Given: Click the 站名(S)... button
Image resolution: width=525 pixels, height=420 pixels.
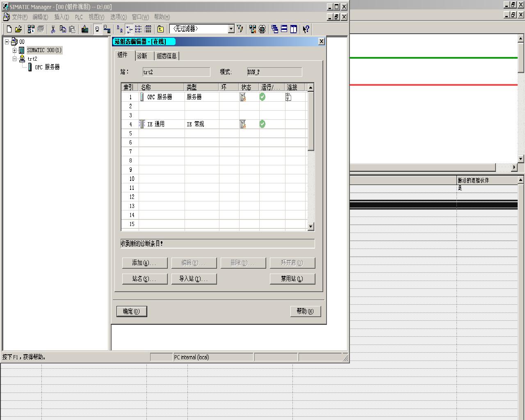Looking at the screenshot, I should pyautogui.click(x=145, y=279).
